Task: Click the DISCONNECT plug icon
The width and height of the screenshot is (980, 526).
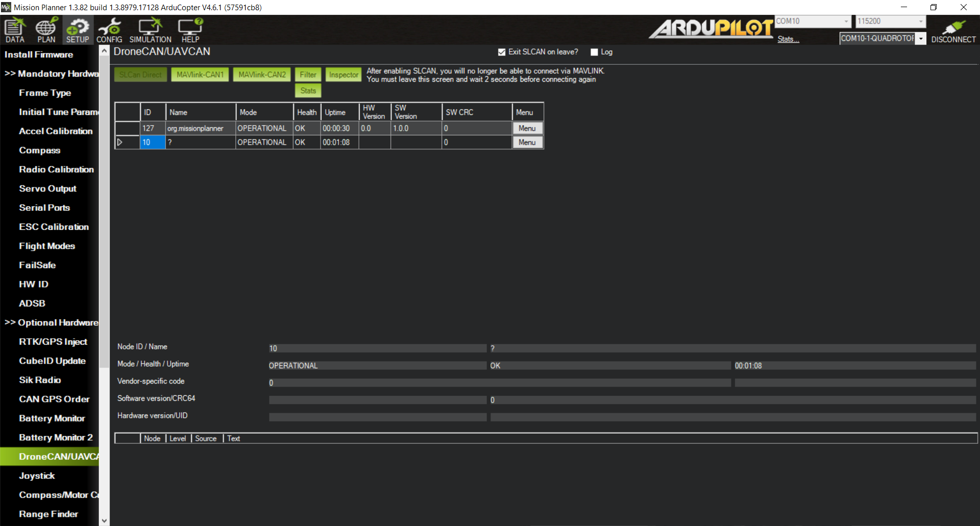Action: point(953,31)
